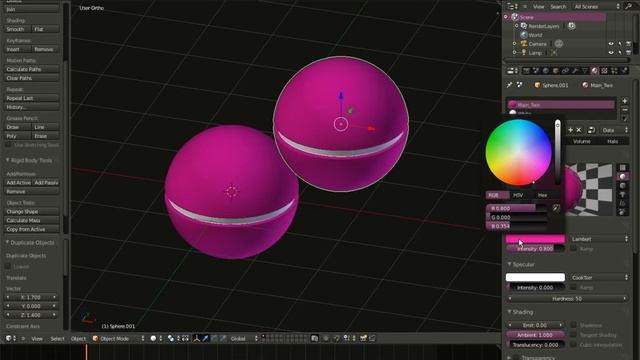Toggle the Cubic Interpolation checkbox
The image size is (640, 360).
point(573,344)
